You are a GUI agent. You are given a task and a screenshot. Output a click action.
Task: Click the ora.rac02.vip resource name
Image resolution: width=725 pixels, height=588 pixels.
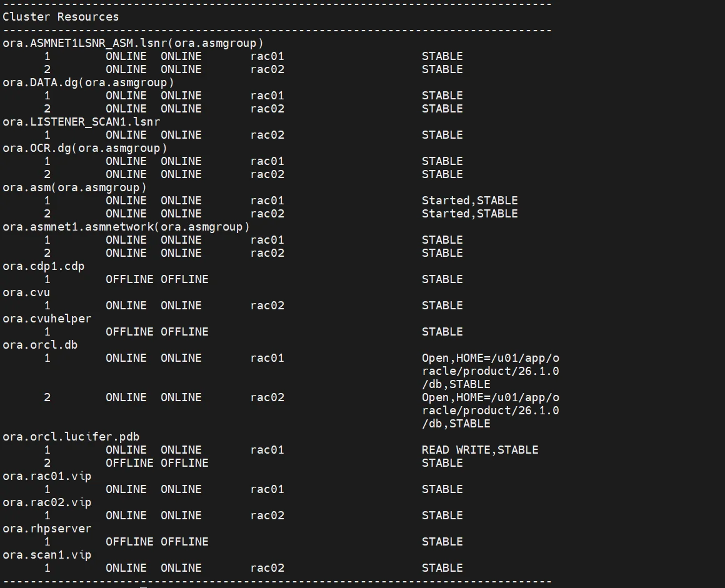click(x=47, y=502)
